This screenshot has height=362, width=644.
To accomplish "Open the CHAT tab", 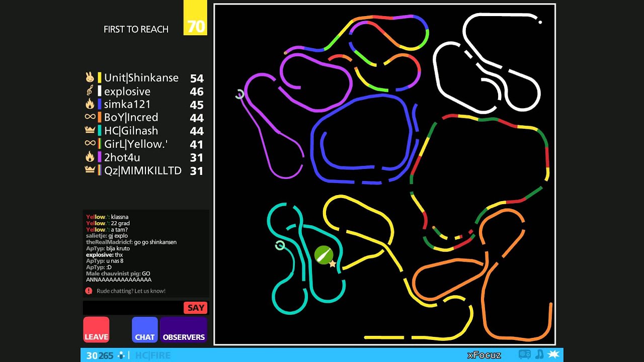I will pos(145,330).
